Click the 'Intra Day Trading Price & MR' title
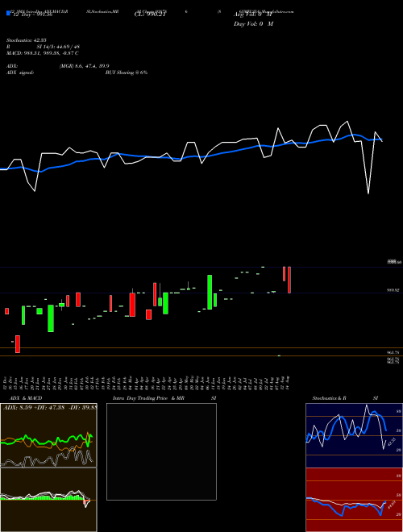This screenshot has width=403, height=532. [148, 398]
